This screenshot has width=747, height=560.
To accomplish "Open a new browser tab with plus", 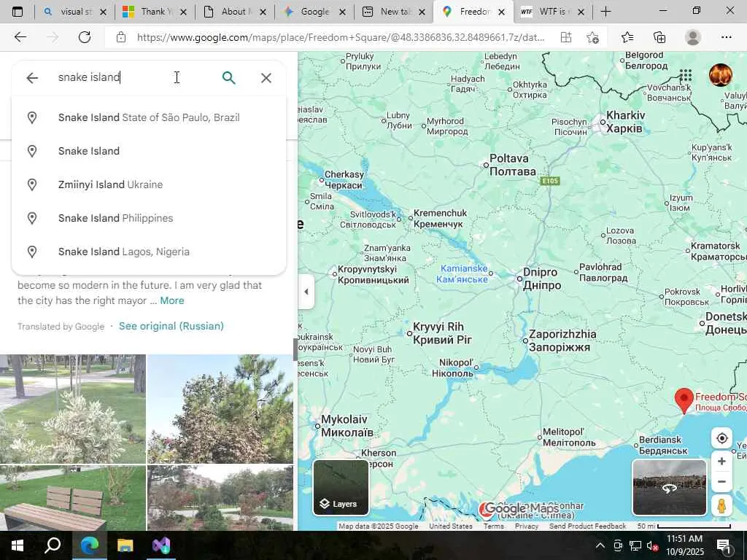I will coord(605,12).
